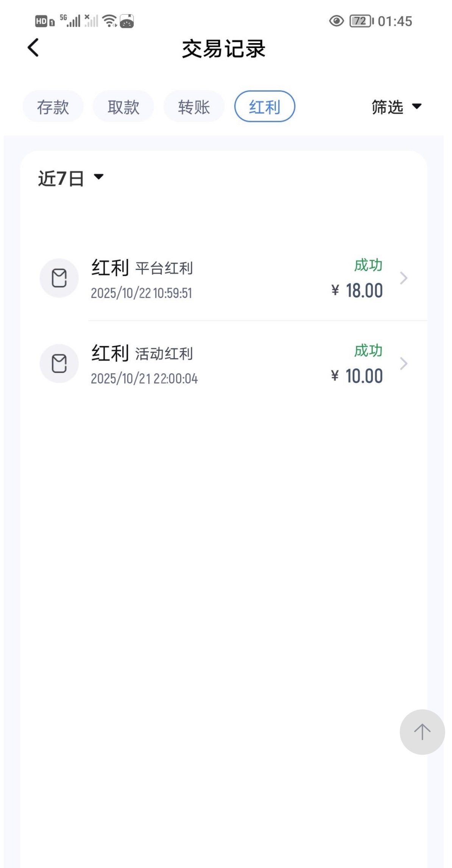
Task: Switch to the 存款 tab
Action: (x=53, y=107)
